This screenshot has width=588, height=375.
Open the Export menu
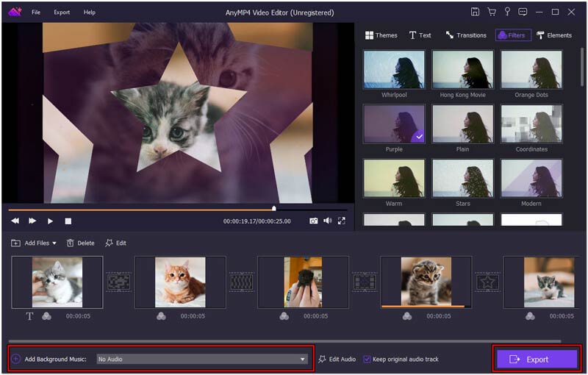(x=62, y=12)
